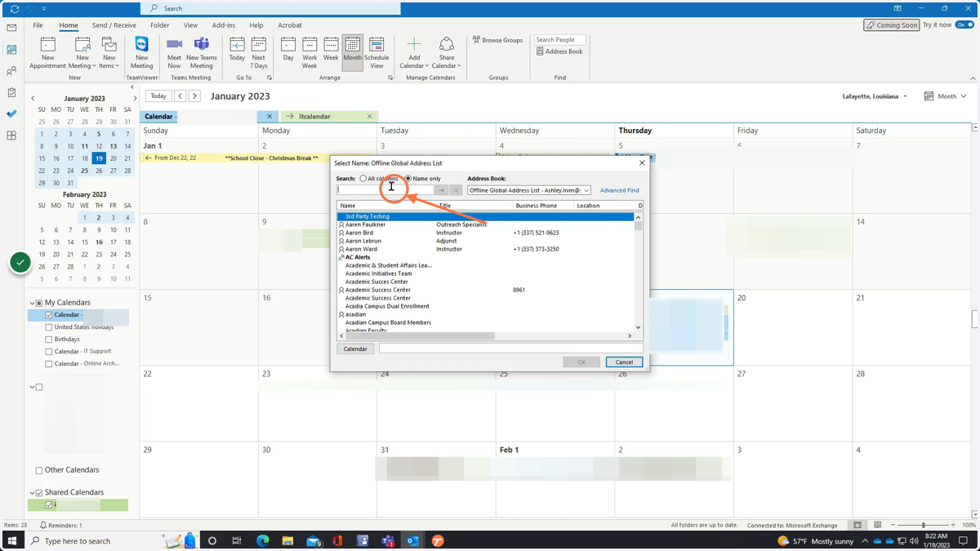Open the Add-ins tab
The width and height of the screenshot is (980, 551).
point(223,25)
